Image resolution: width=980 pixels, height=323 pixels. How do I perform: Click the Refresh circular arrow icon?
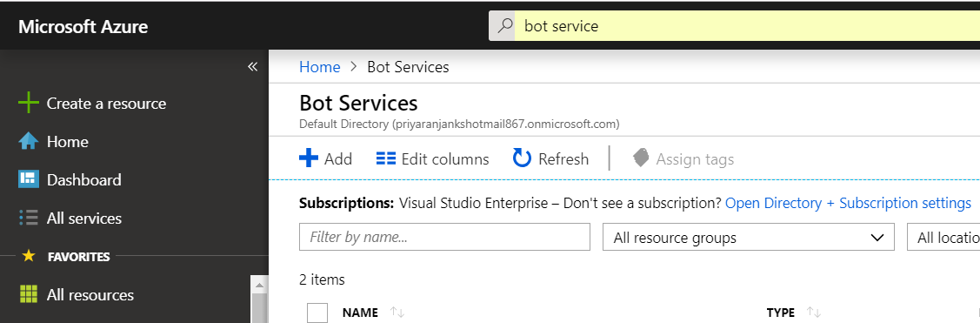tap(522, 158)
